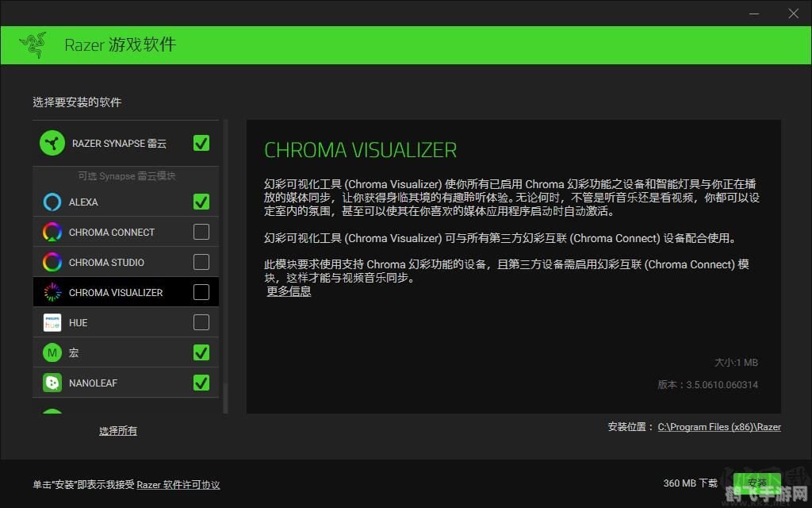Viewport: 812px width, 508px height.
Task: Uncheck the Razer Synapse 雷云 checkbox
Action: (201, 143)
